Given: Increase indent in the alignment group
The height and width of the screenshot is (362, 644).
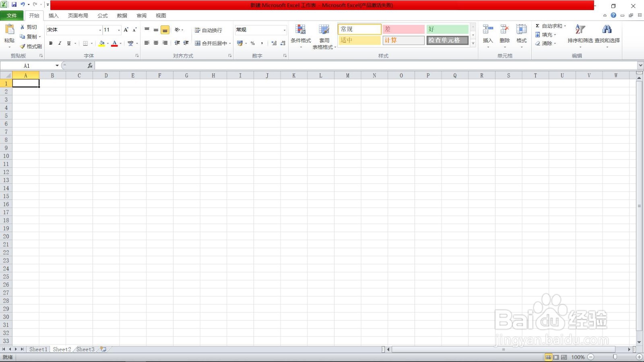Looking at the screenshot, I should [x=186, y=43].
